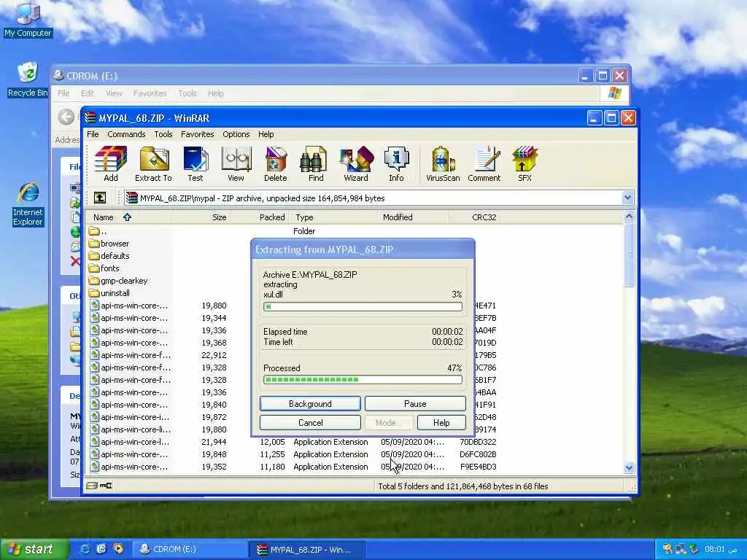Select the gmp-clearkey folder
Viewport: 747px width, 560px height.
tap(118, 281)
